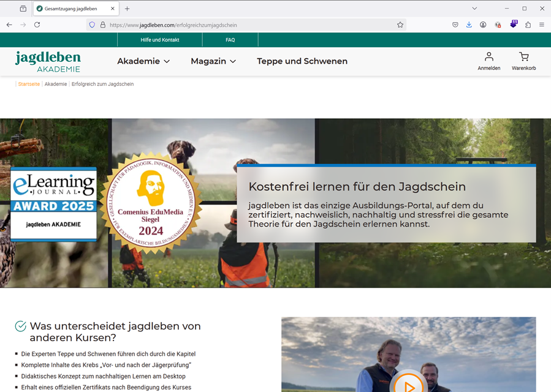This screenshot has height=392, width=551.
Task: Switch to the Gesamtzugang jagdleben tab
Action: point(74,9)
